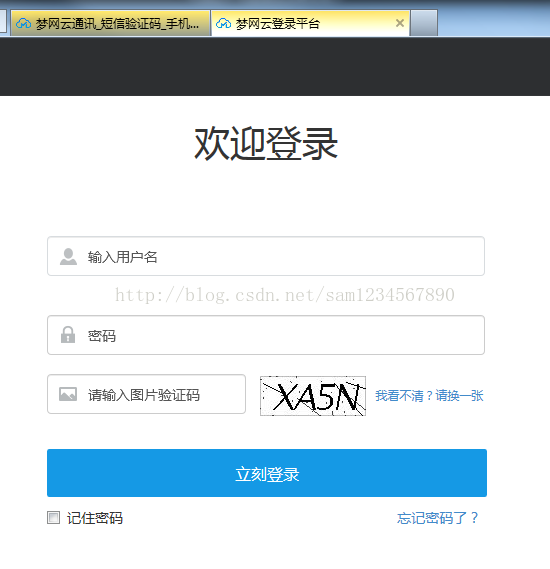Focus the 请输入图片验证码 field

point(147,394)
